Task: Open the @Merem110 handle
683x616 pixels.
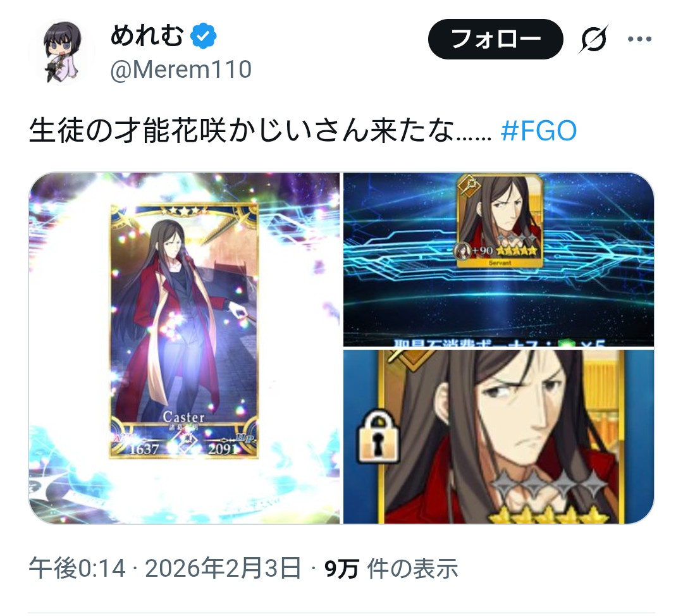Action: (181, 70)
